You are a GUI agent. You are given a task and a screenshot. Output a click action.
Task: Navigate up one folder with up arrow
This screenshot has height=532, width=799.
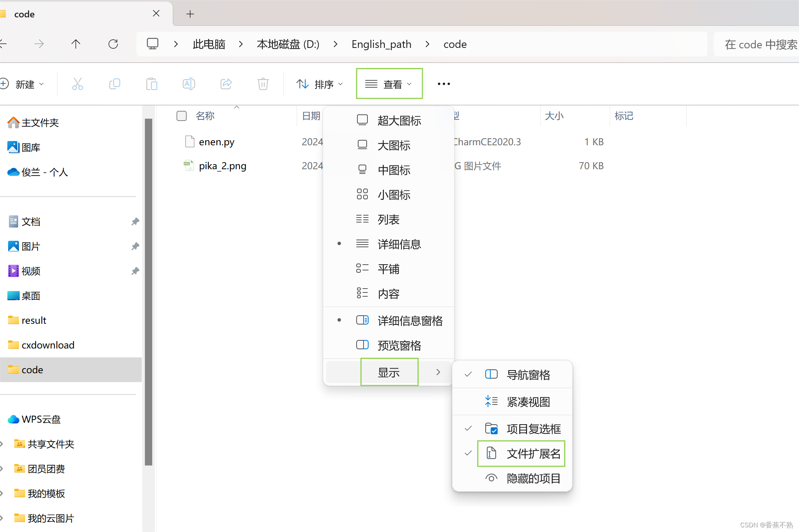(x=76, y=44)
